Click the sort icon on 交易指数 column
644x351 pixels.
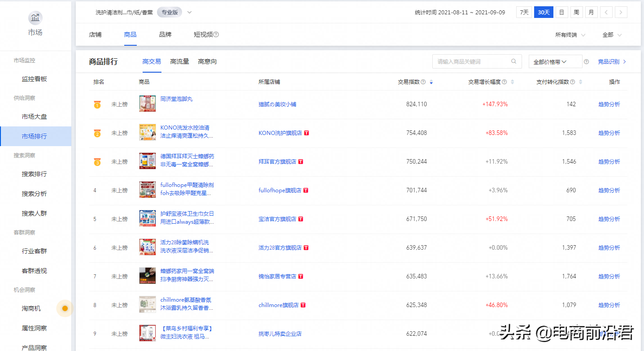pos(431,82)
